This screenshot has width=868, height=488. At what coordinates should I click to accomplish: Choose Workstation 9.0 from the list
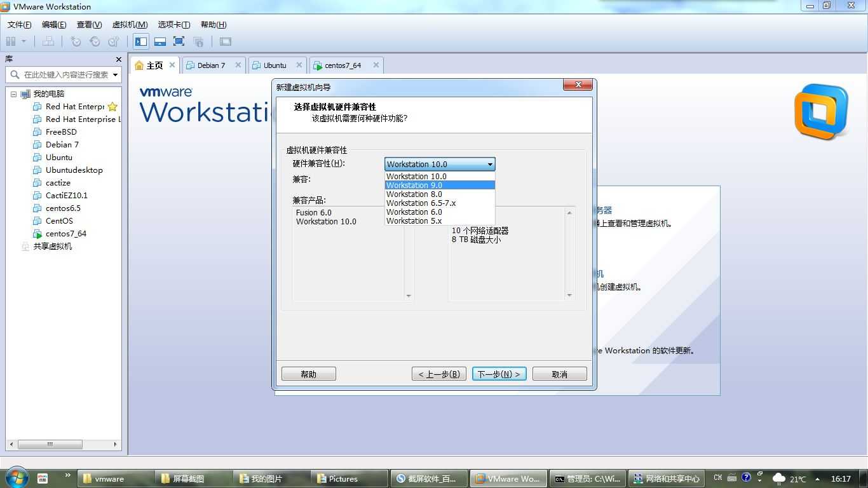coord(440,186)
